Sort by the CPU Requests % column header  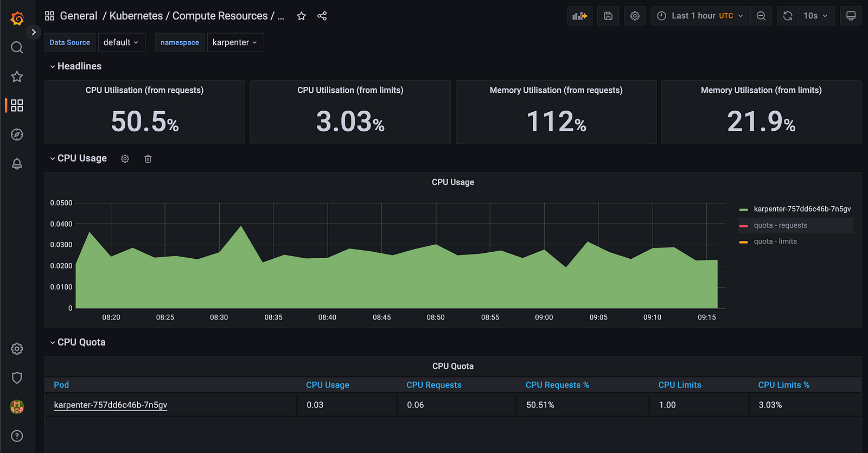coord(557,385)
